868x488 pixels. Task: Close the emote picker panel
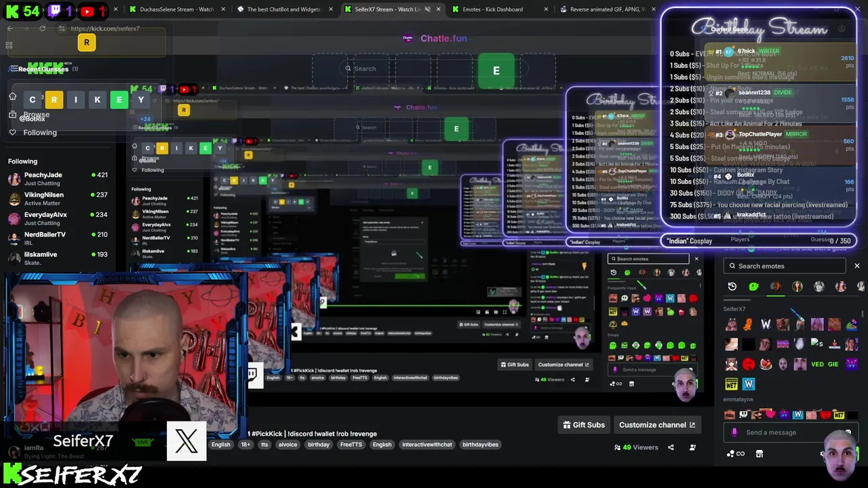click(857, 266)
